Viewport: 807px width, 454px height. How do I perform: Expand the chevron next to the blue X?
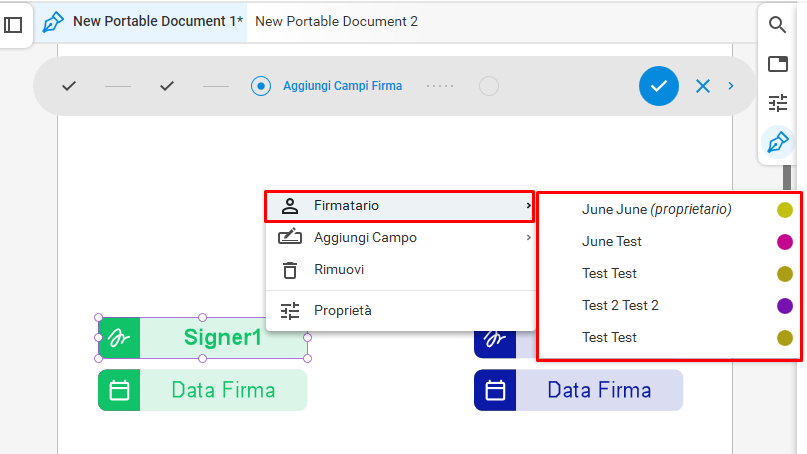(731, 86)
